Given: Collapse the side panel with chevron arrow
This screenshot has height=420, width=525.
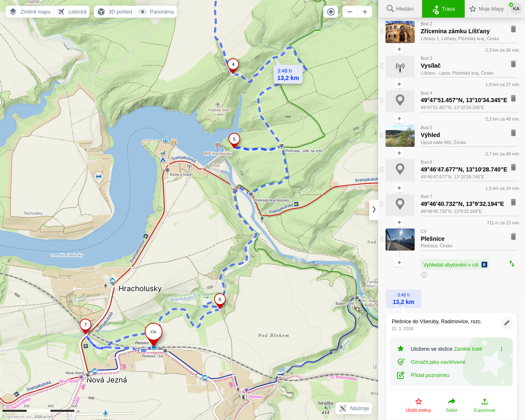Looking at the screenshot, I should pos(374,210).
